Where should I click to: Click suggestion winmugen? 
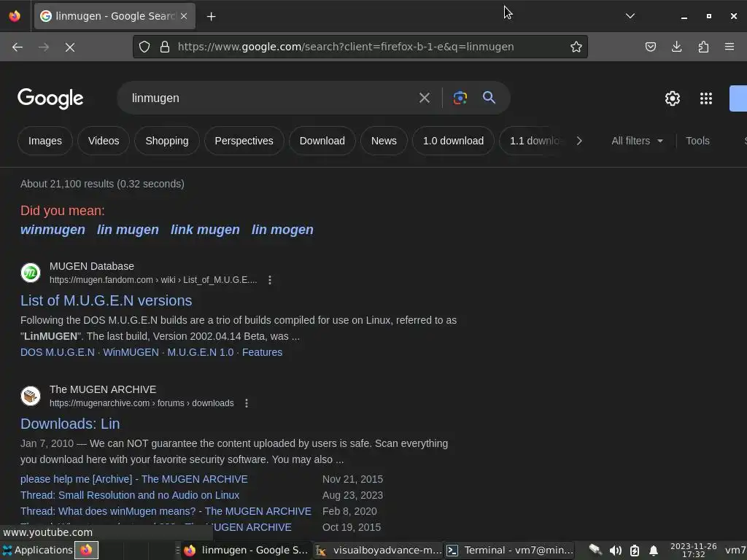tap(53, 230)
